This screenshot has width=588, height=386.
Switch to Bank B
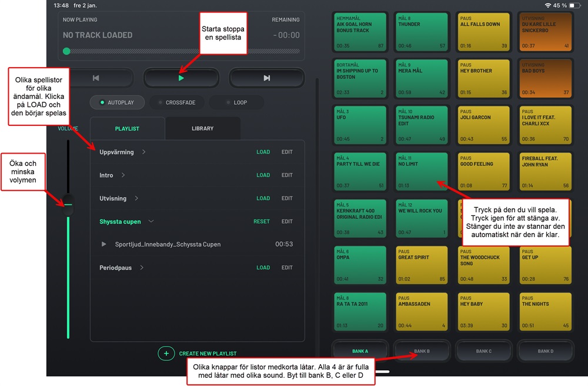pos(422,351)
